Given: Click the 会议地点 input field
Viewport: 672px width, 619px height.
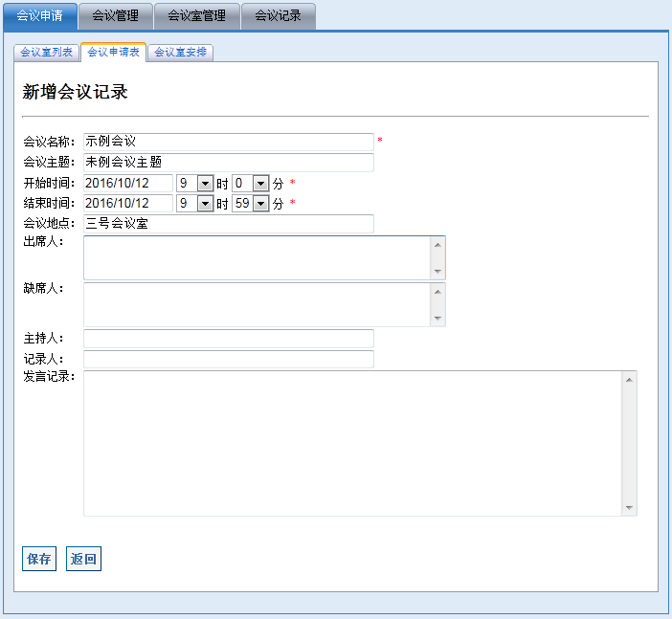Looking at the screenshot, I should click(229, 224).
